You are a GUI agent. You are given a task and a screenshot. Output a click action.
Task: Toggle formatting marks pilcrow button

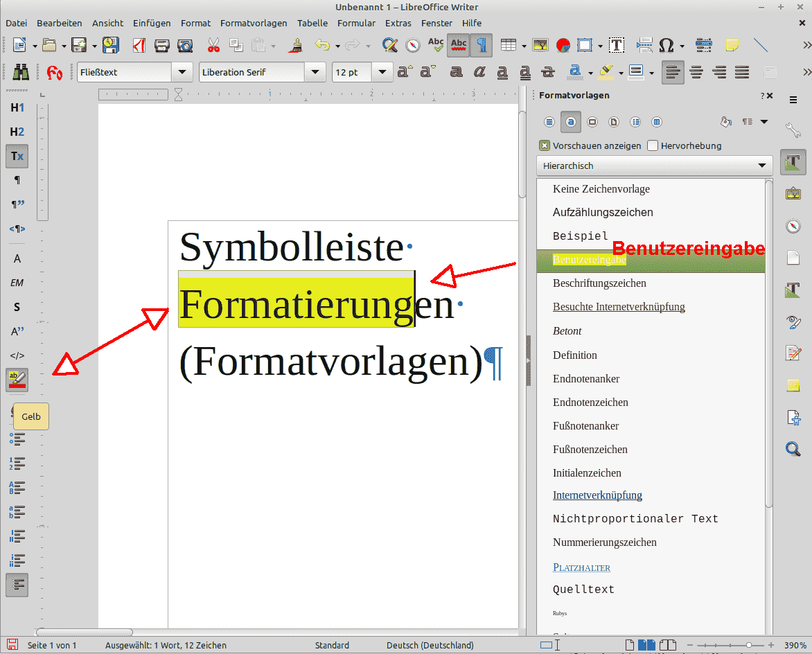point(482,46)
